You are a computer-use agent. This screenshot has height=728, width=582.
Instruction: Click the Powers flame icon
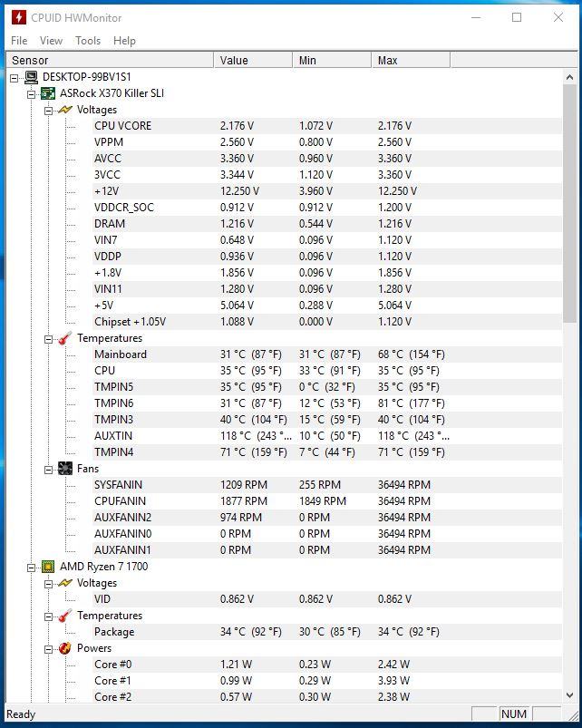(65, 648)
